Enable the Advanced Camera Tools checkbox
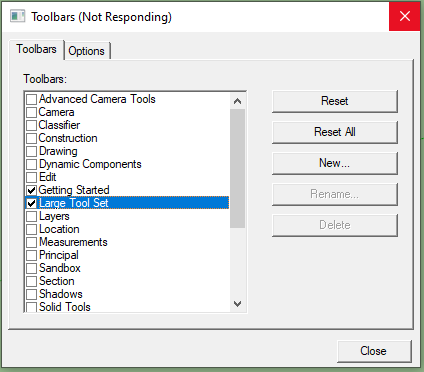424x372 pixels. click(31, 99)
